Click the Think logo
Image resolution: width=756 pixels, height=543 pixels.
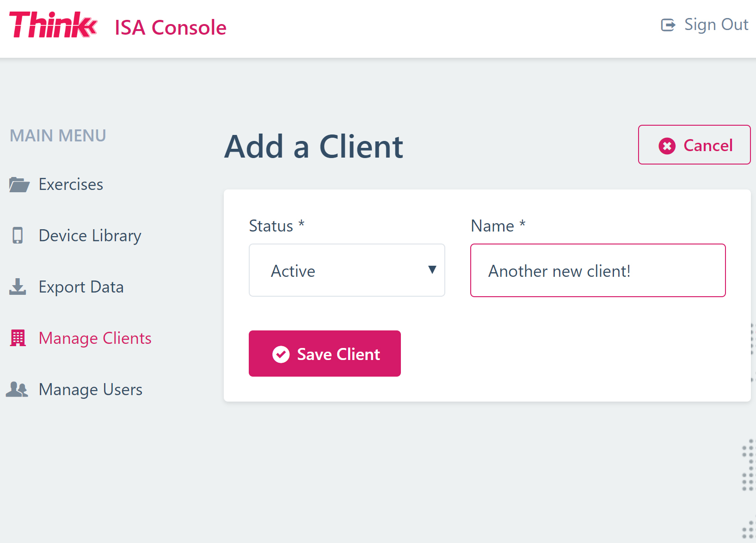pos(52,23)
